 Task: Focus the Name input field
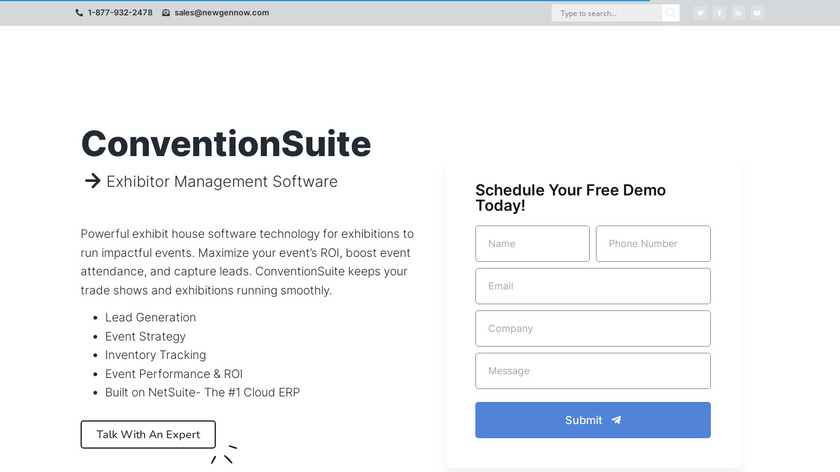[x=532, y=244]
